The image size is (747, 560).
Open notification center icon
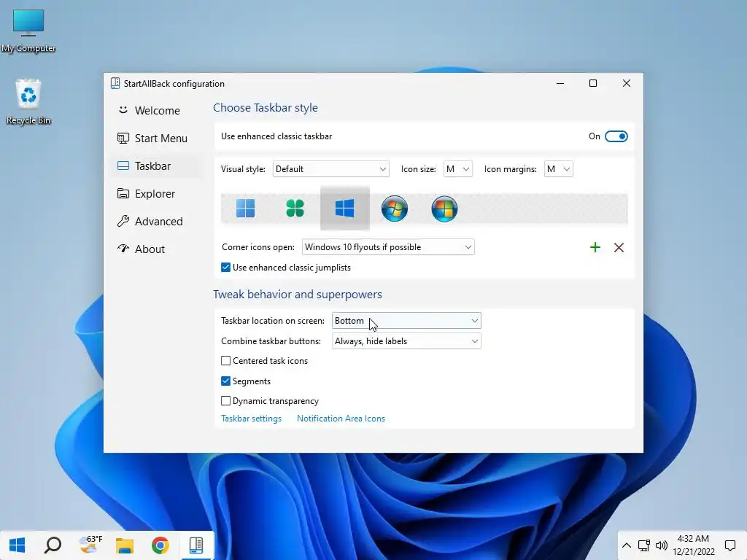click(729, 545)
